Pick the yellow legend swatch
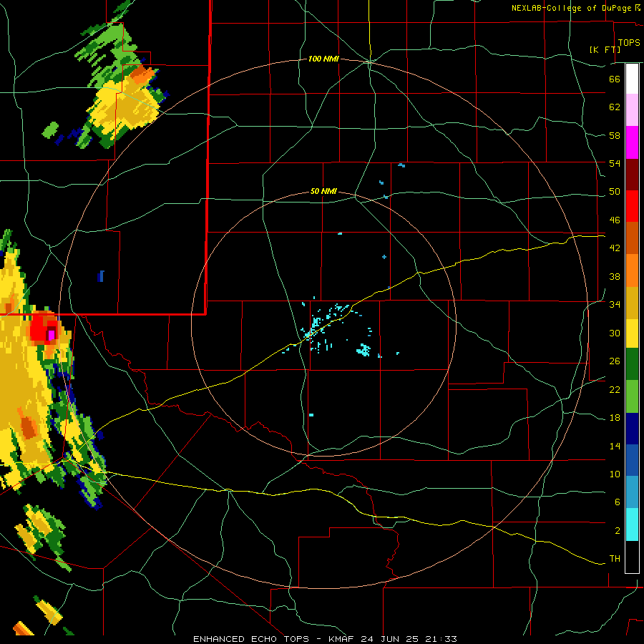The width and height of the screenshot is (644, 644). click(632, 333)
